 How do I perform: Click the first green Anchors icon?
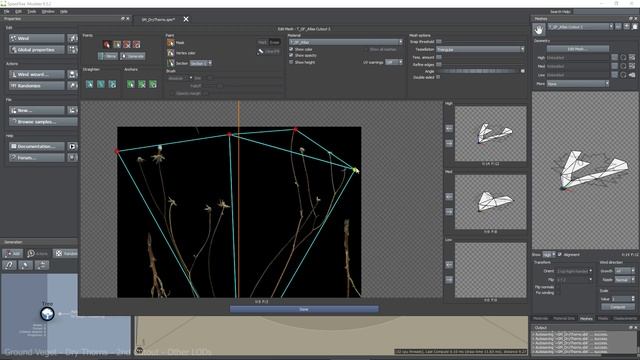pyautogui.click(x=131, y=84)
